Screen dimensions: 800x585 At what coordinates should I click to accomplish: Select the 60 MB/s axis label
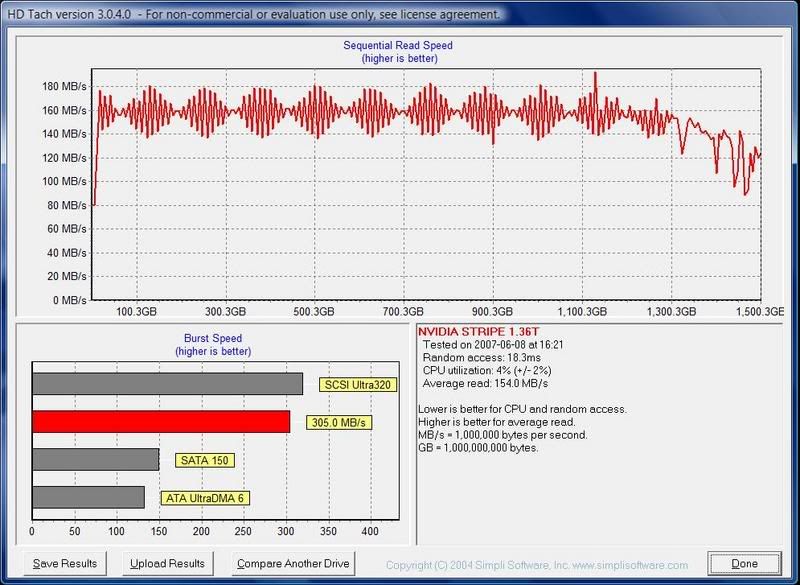pos(67,228)
